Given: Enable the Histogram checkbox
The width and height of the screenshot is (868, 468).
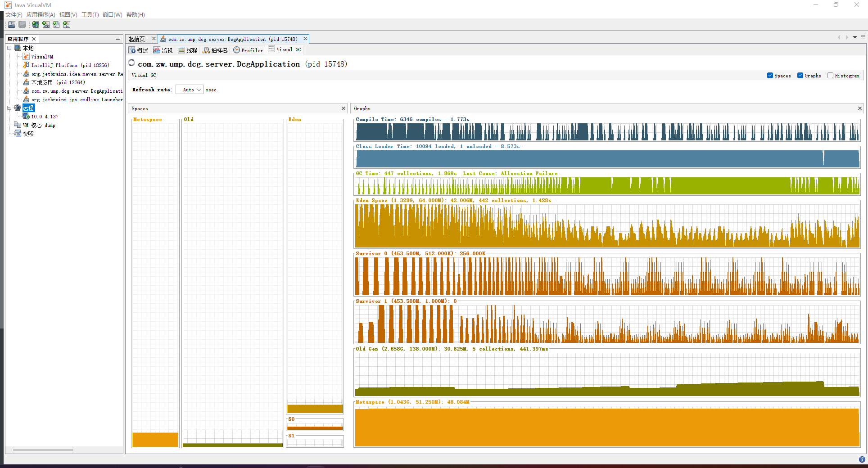Looking at the screenshot, I should tap(830, 76).
